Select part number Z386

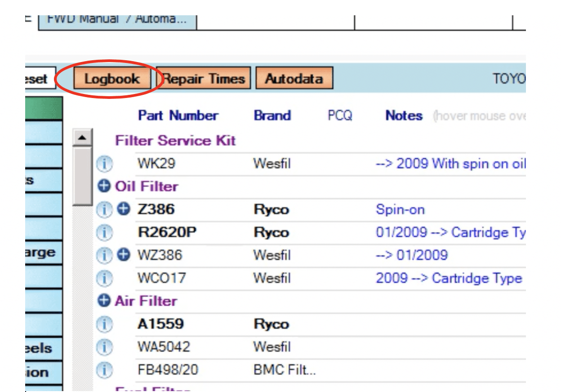click(156, 210)
